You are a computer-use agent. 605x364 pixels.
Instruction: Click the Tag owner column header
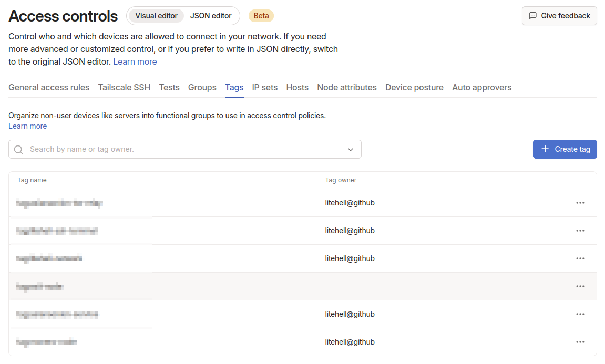click(341, 180)
